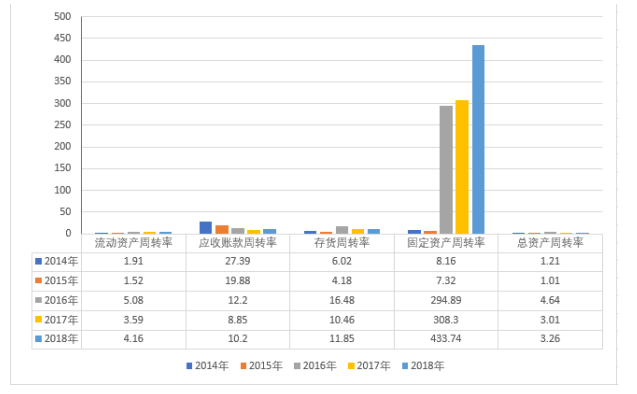Click the 2018年 legend label below the chart
Screen dimensions: 637x394
coord(427,366)
